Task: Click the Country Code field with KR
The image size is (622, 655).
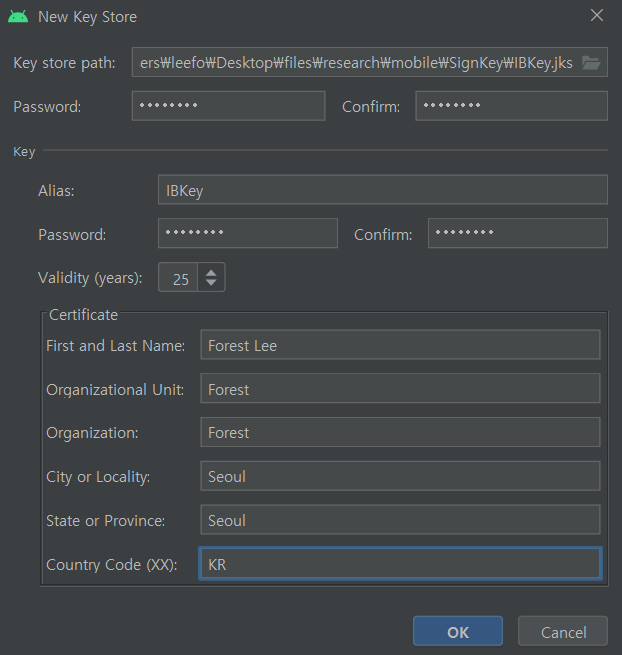Action: tap(400, 563)
